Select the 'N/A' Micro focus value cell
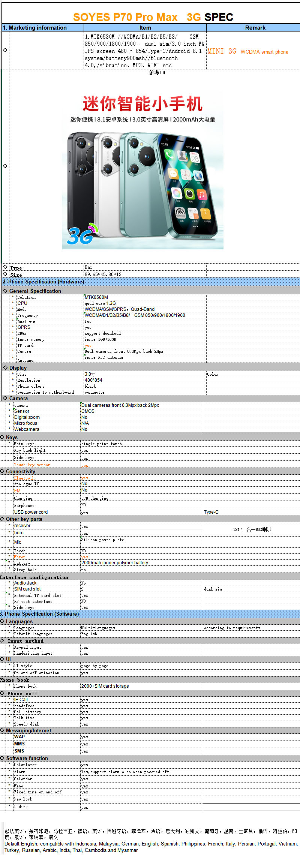The width and height of the screenshot is (300, 868). point(142,423)
